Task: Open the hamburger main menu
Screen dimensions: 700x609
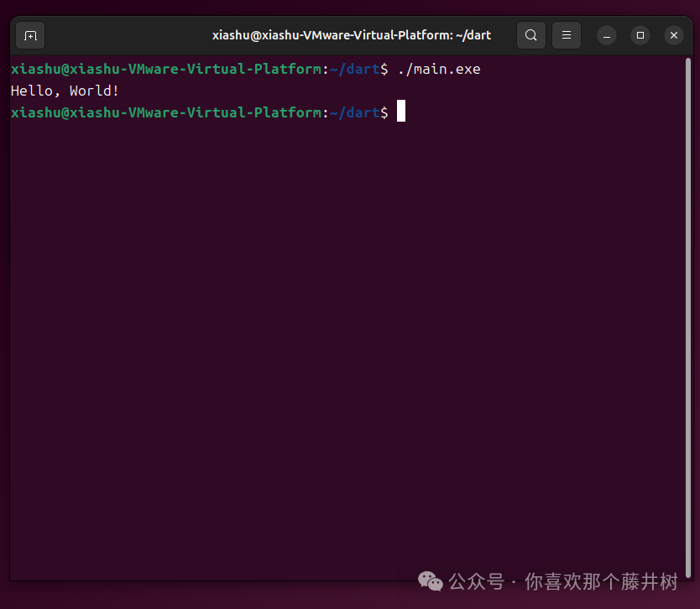Action: [x=566, y=35]
